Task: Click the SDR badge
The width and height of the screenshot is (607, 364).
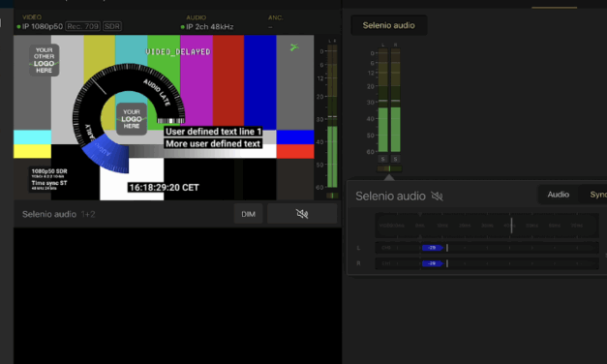Action: (x=112, y=26)
